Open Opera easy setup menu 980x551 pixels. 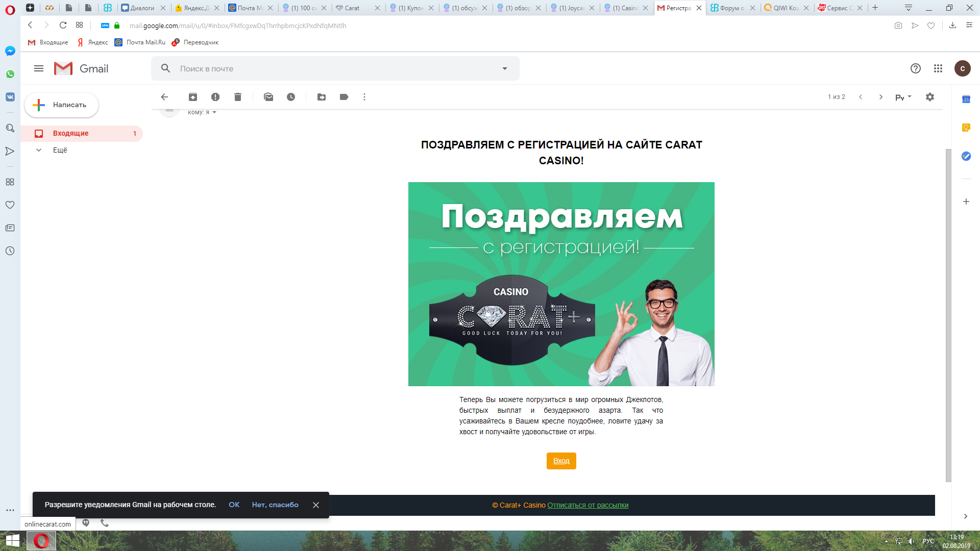coord(969,26)
